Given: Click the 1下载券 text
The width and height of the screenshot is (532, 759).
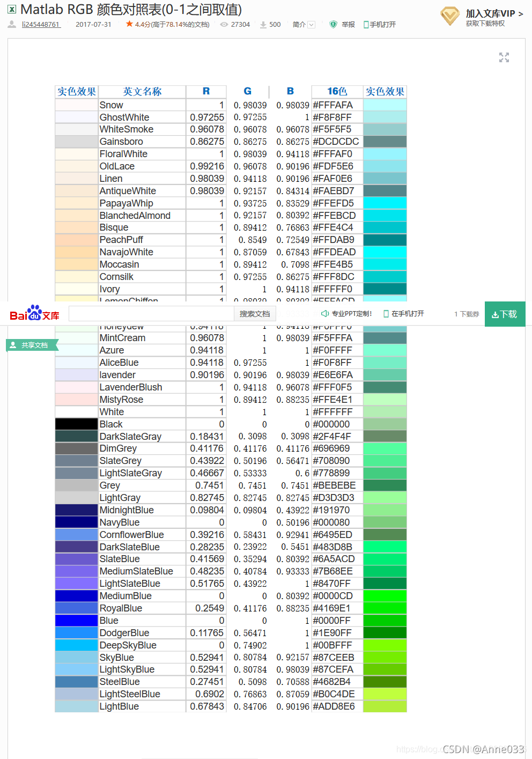Looking at the screenshot, I should (x=467, y=314).
